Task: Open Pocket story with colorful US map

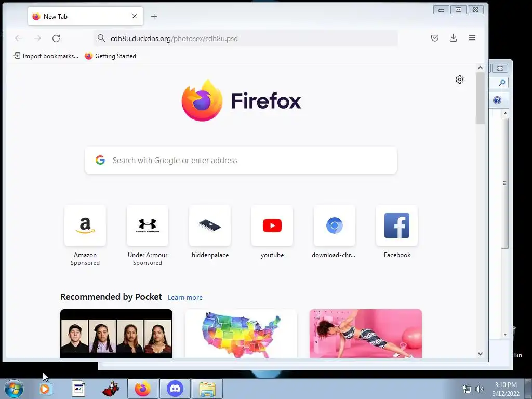Action: pyautogui.click(x=241, y=334)
